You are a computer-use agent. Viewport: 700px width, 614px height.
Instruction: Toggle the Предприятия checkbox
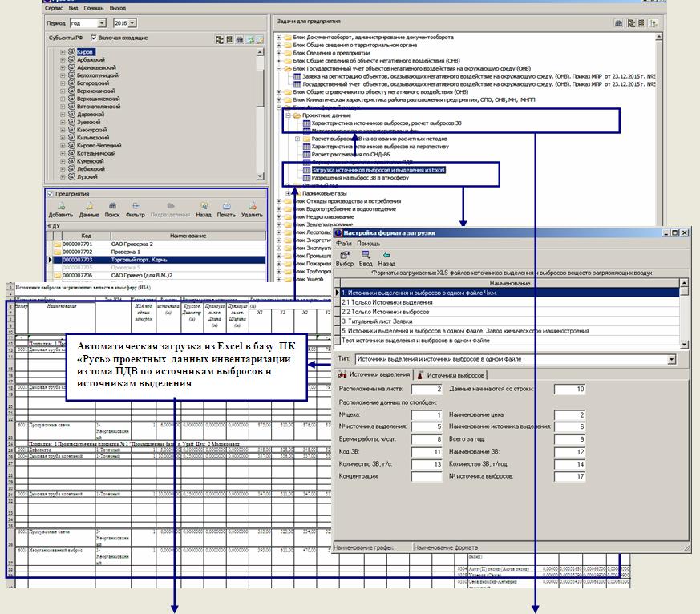tap(50, 194)
